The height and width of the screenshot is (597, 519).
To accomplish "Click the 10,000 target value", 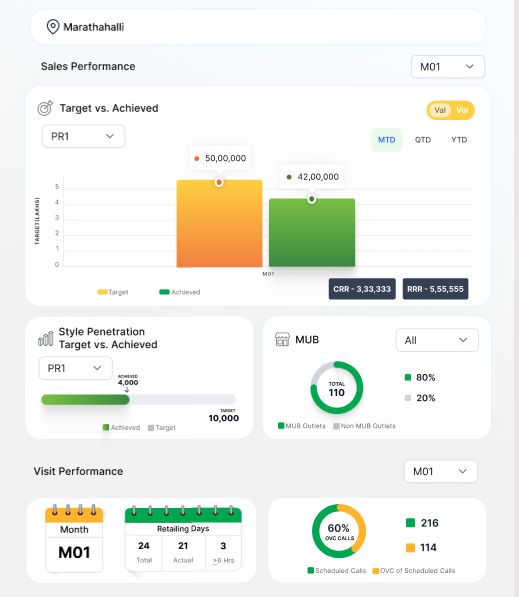I will pos(224,418).
